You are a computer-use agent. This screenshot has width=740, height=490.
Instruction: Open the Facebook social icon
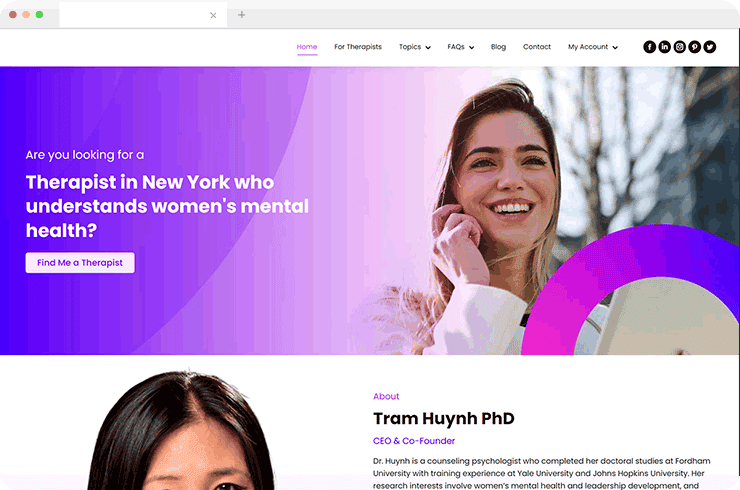(650, 47)
